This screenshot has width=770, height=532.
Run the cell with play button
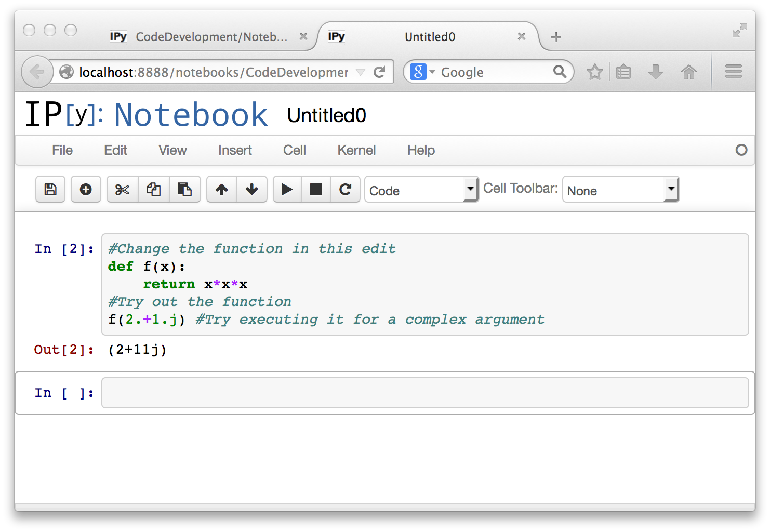click(287, 190)
